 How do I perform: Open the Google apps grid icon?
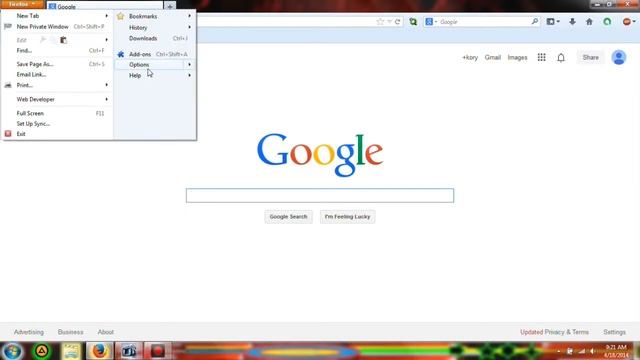(x=542, y=58)
